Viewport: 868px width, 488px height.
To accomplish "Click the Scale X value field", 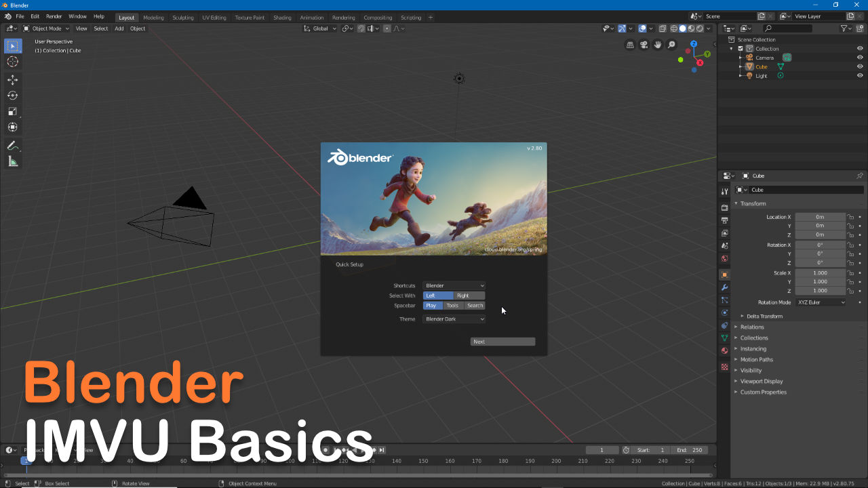I will click(x=821, y=273).
